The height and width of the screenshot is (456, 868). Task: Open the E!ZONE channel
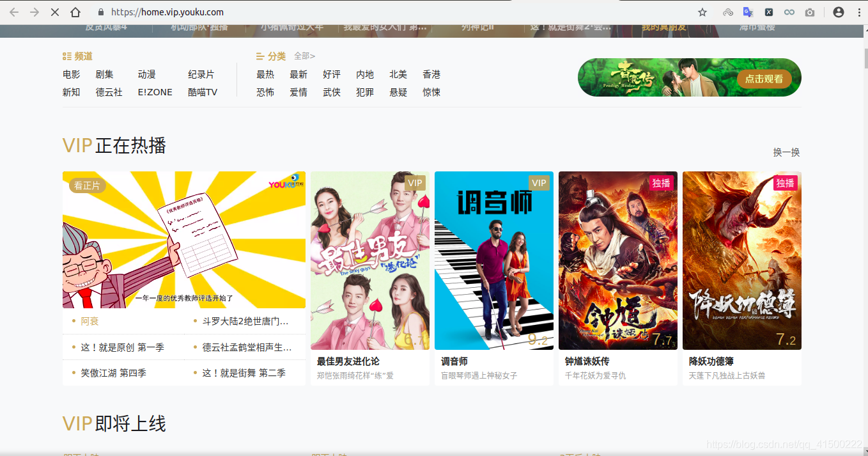[x=155, y=92]
